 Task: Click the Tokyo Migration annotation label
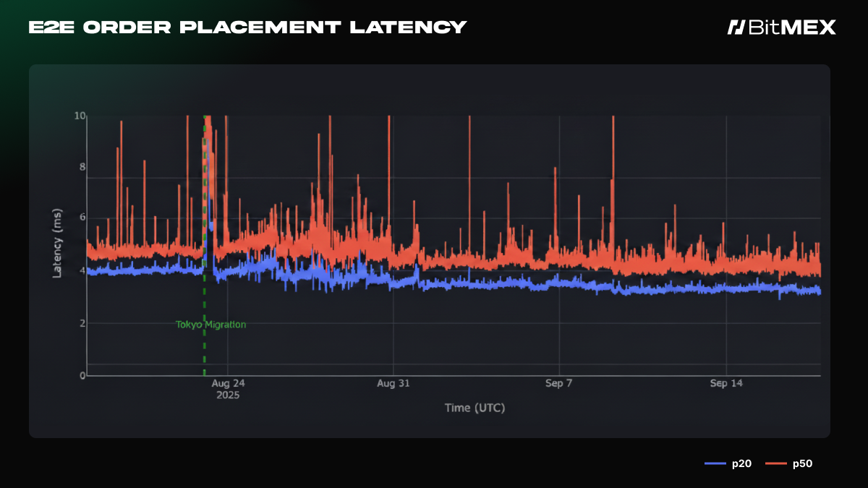(210, 325)
